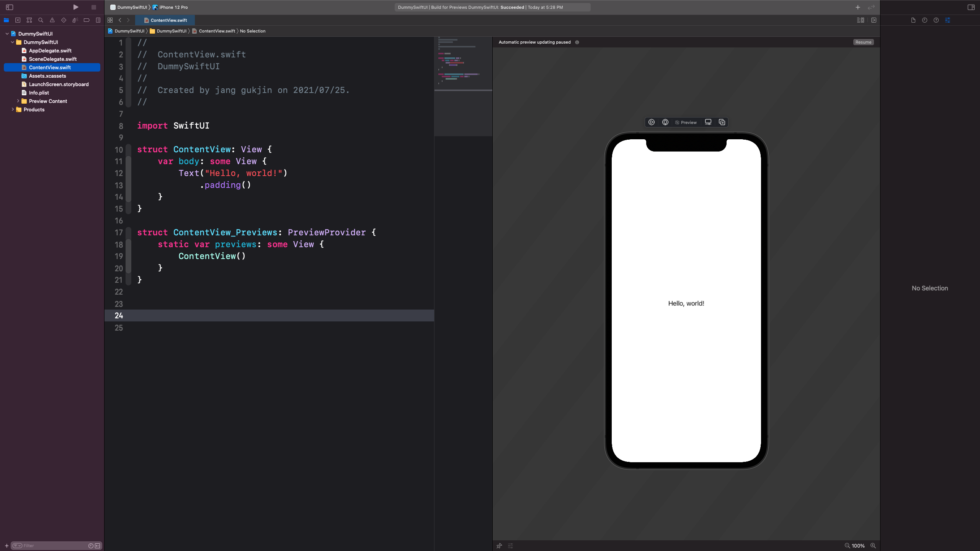Click the Run play button

pyautogui.click(x=76, y=7)
